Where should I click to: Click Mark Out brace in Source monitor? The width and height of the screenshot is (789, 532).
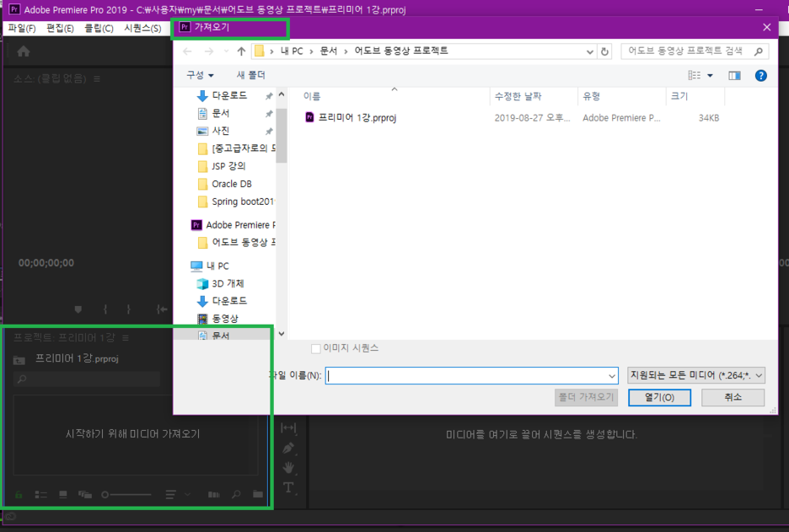[128, 309]
